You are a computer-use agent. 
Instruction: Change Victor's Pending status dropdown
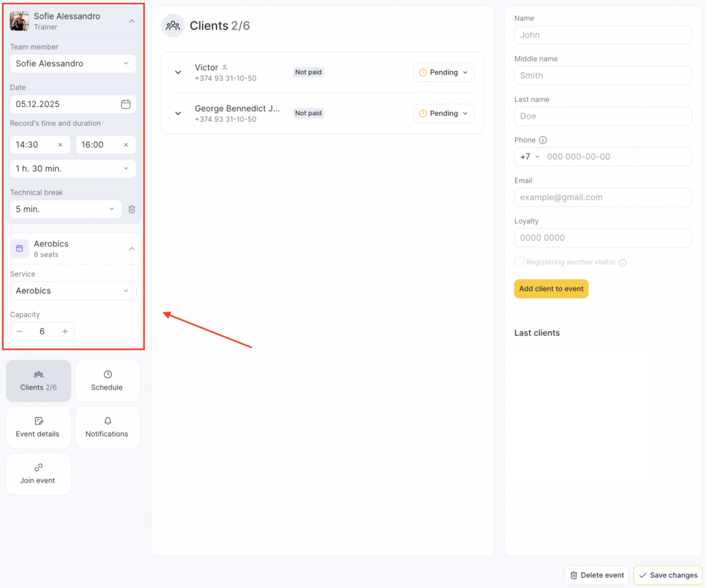point(443,72)
